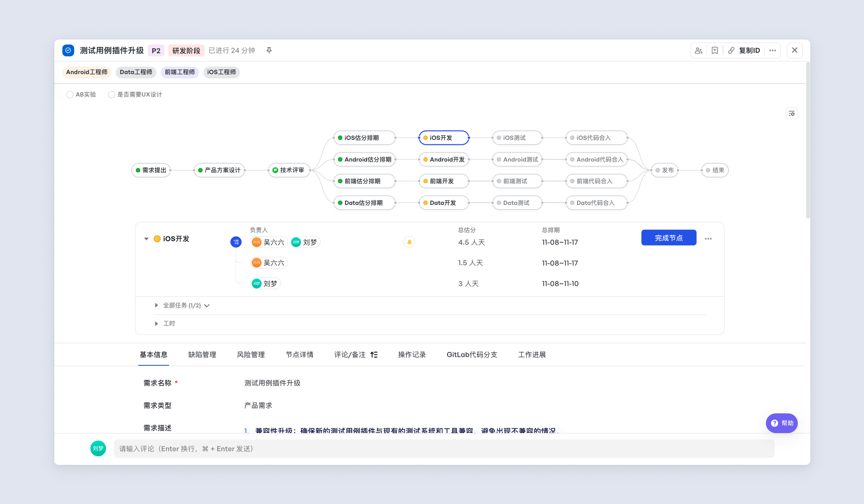Open the header more options ellipsis

pos(772,50)
